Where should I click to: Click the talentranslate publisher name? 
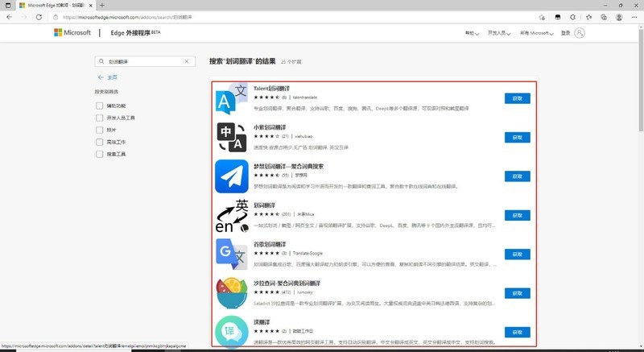pos(305,97)
